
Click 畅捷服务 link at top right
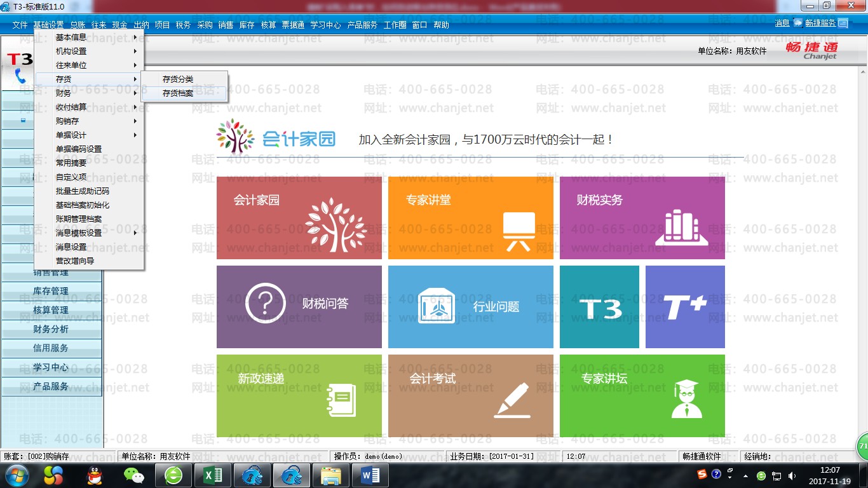coord(820,24)
